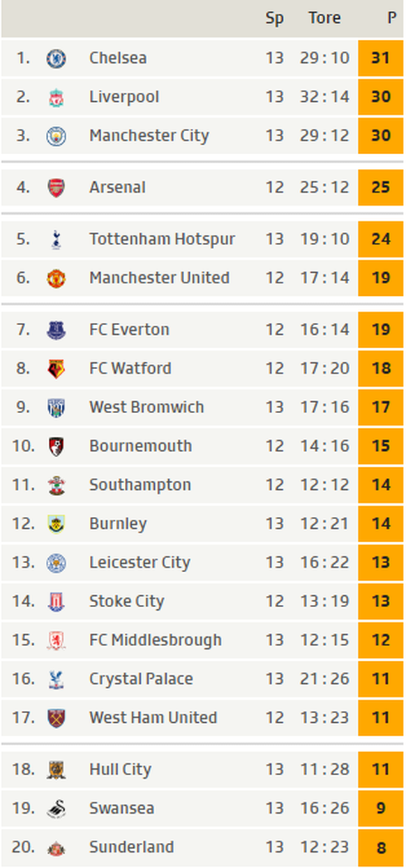Screen dimensions: 406x868
Task: Select the Bournemouth team name
Action: click(x=140, y=446)
